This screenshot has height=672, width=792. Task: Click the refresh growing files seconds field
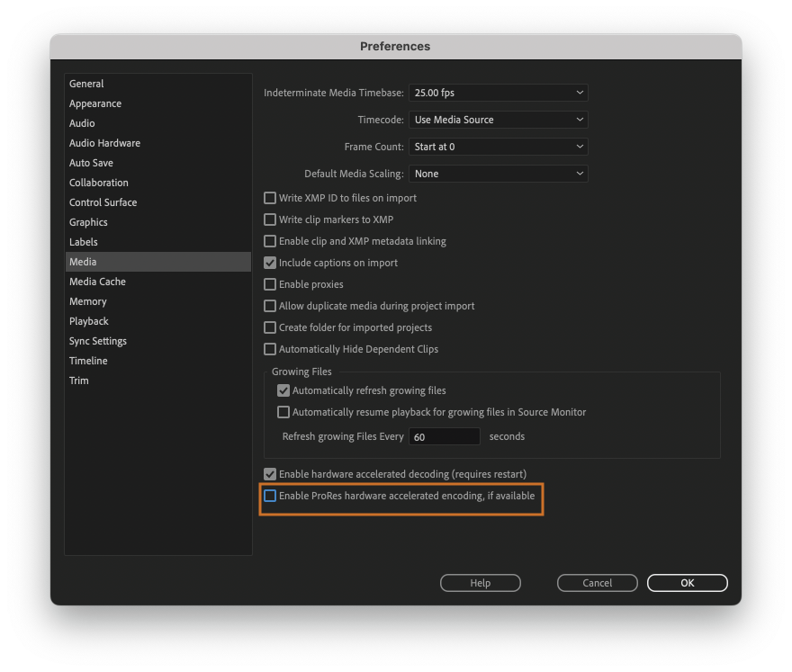pos(444,436)
